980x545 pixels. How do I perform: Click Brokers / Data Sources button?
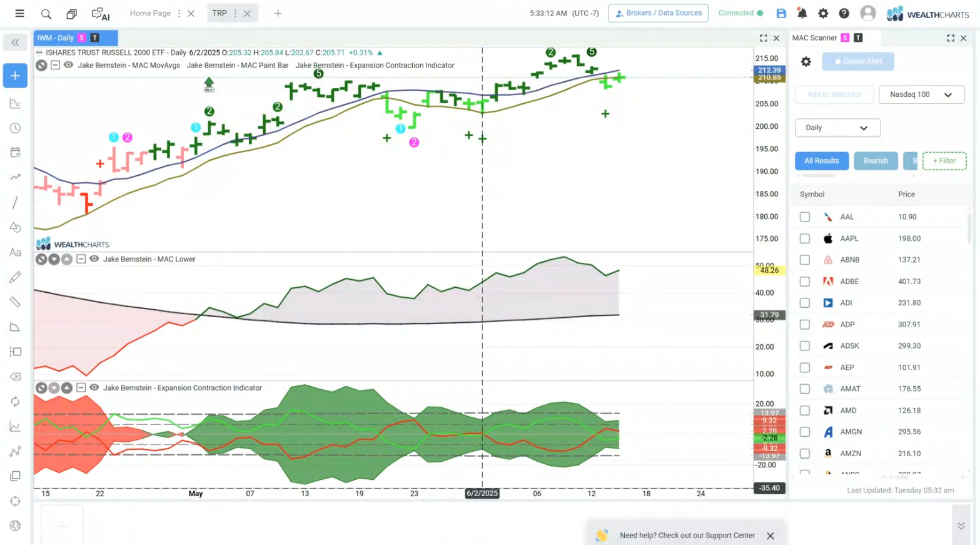coord(658,13)
